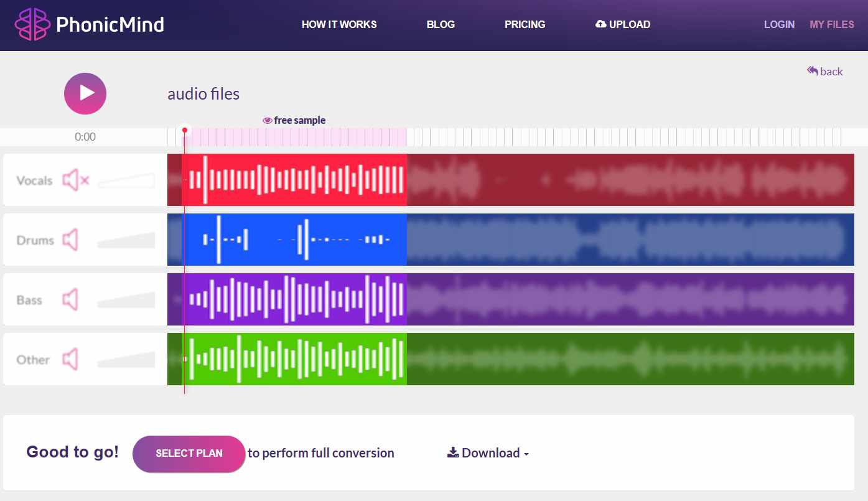Viewport: 868px width, 501px height.
Task: Mute the Other track speaker icon
Action: 70,360
